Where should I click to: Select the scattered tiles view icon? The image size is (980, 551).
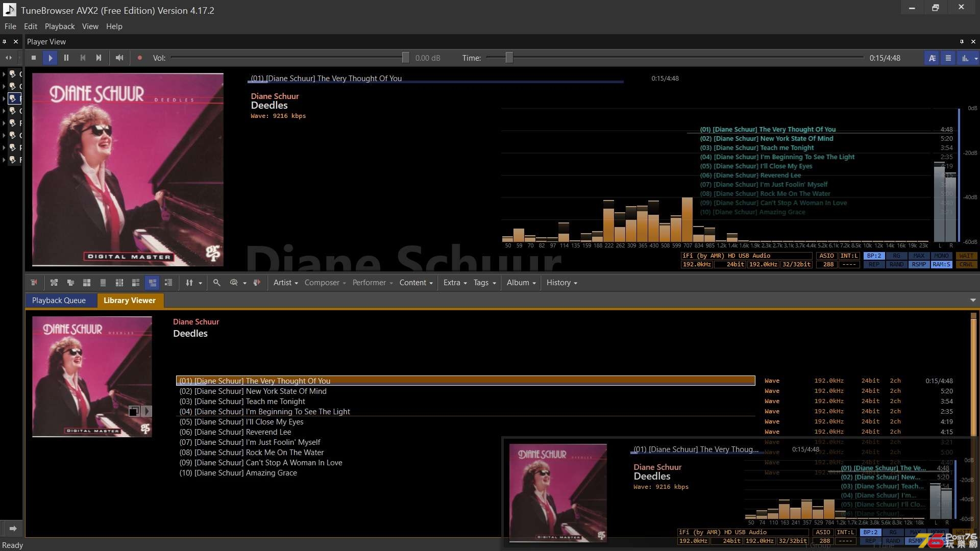point(54,283)
